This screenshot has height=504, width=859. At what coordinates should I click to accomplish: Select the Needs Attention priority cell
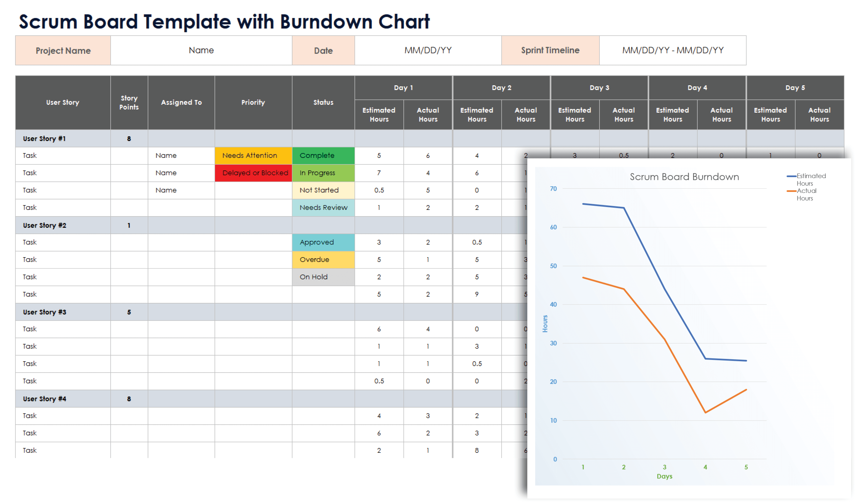(x=253, y=156)
